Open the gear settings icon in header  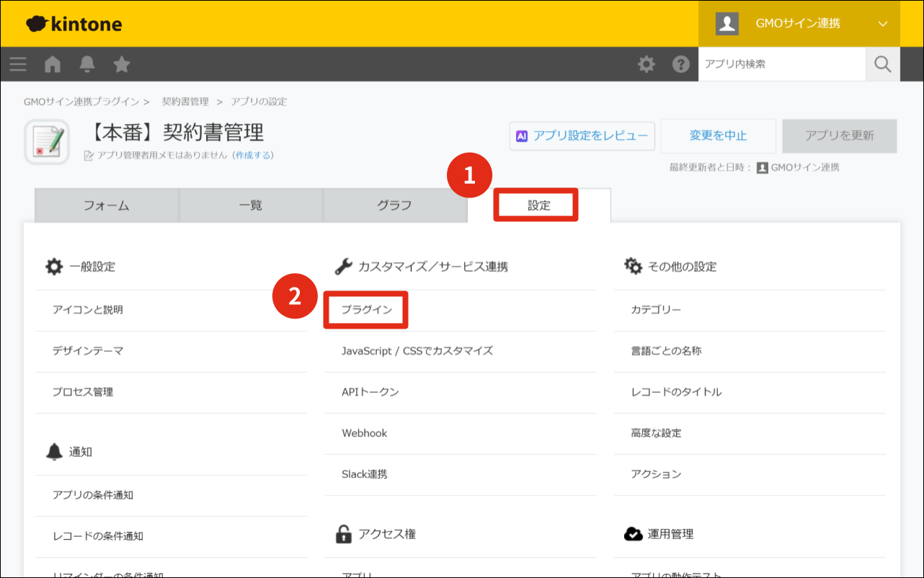pyautogui.click(x=647, y=64)
